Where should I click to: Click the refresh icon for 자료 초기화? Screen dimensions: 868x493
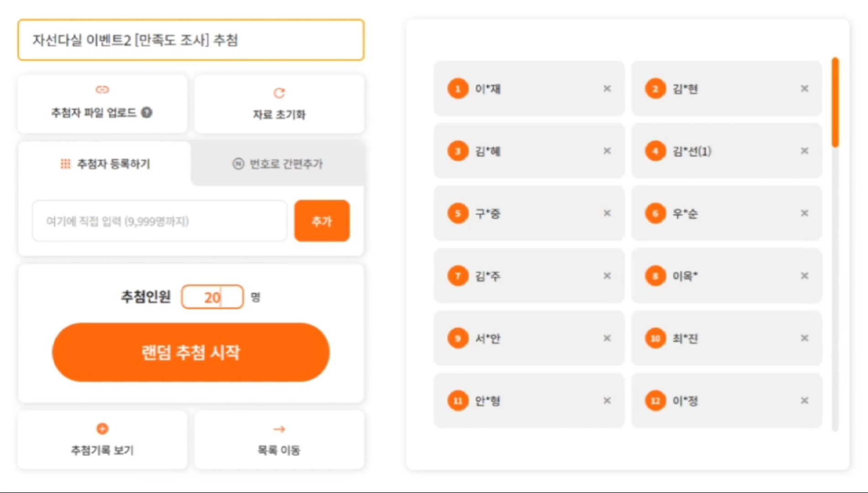pyautogui.click(x=279, y=93)
